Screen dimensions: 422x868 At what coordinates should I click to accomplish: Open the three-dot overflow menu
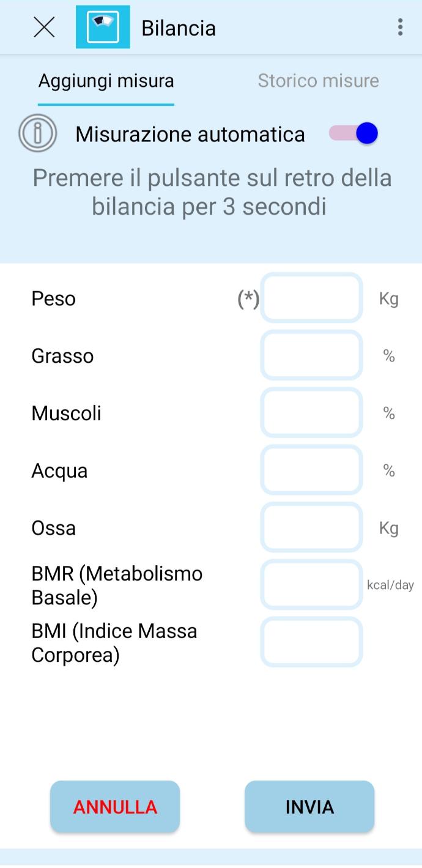(400, 28)
